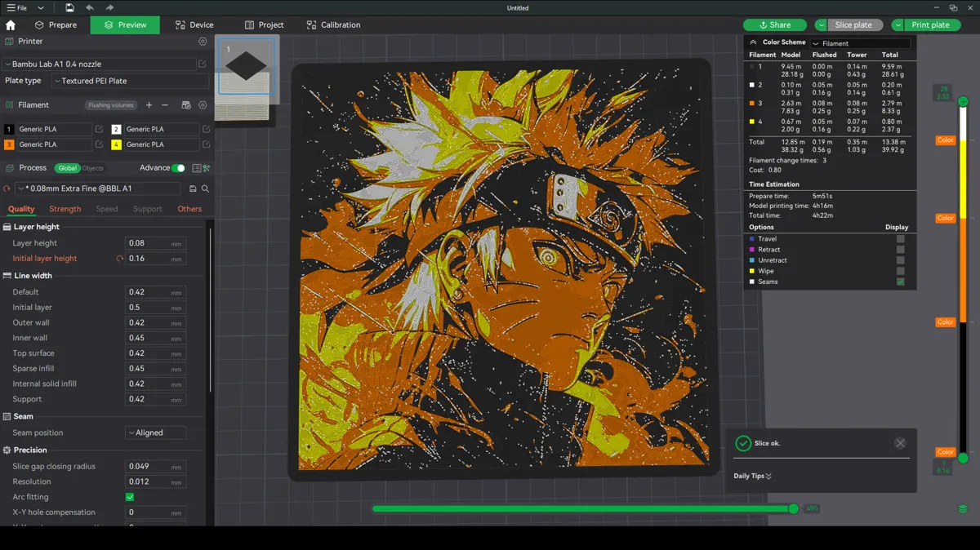Open the parameter list view icon
This screenshot has width=980, height=550.
[196, 168]
